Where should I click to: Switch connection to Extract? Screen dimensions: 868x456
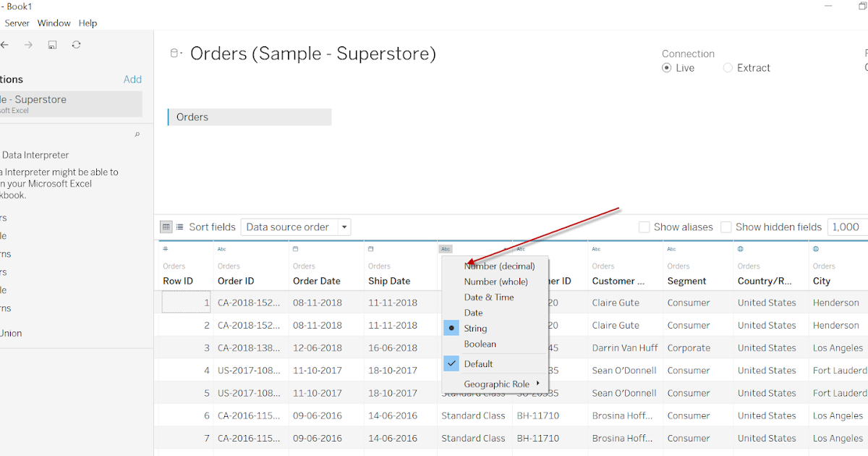pos(728,67)
